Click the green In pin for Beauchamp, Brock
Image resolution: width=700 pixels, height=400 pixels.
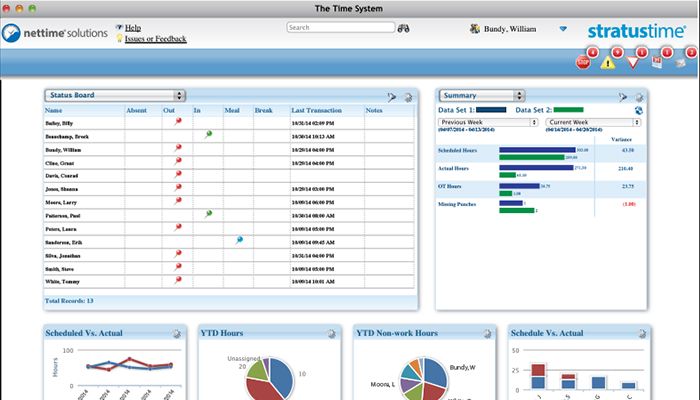pyautogui.click(x=208, y=134)
